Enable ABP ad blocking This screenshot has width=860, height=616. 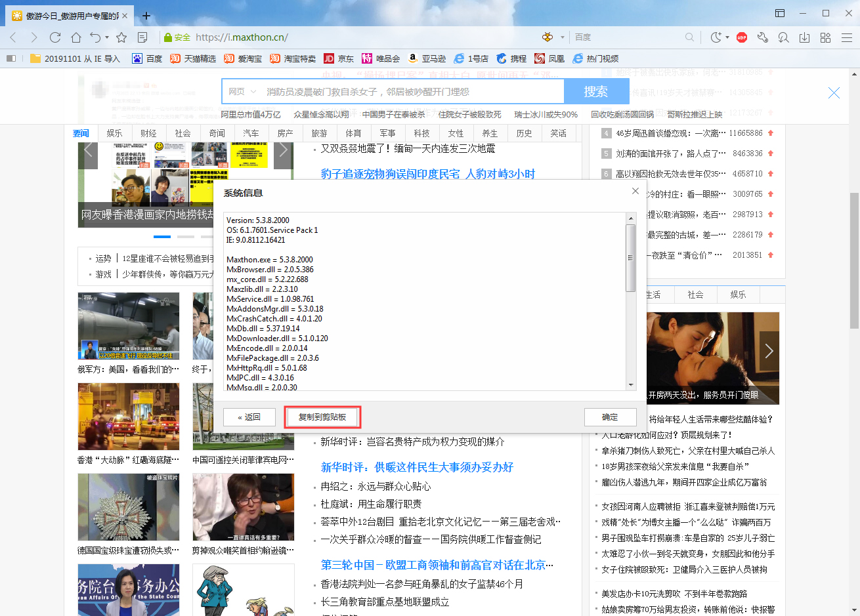pos(742,37)
